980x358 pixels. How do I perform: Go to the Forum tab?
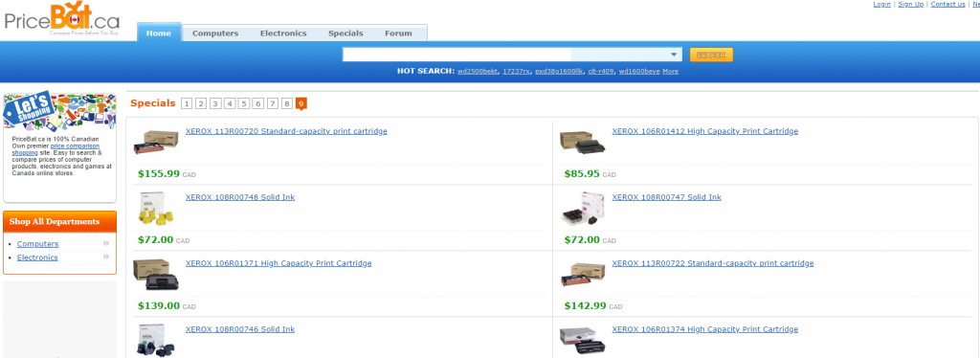point(398,34)
